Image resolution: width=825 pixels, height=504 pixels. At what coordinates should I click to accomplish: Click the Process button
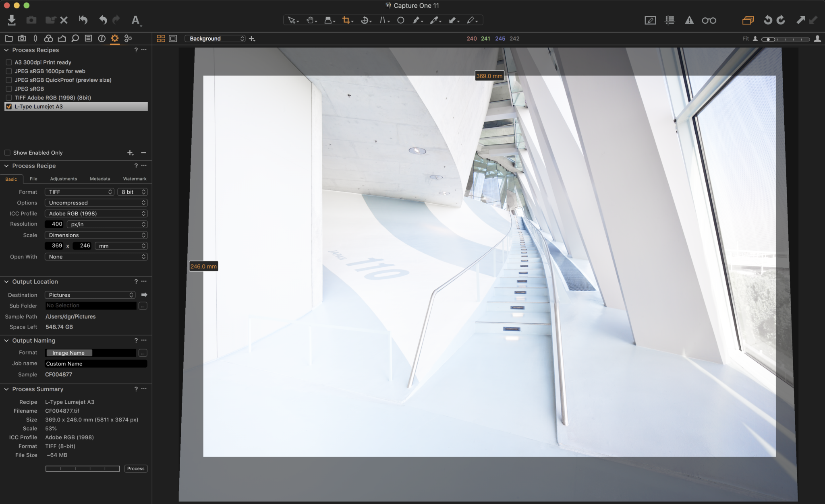[x=136, y=469]
